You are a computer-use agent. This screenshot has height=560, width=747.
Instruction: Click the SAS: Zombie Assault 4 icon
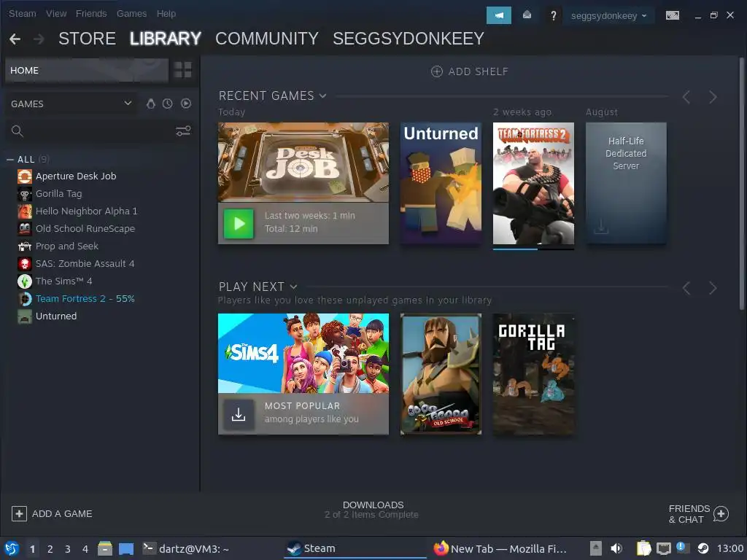(x=25, y=264)
